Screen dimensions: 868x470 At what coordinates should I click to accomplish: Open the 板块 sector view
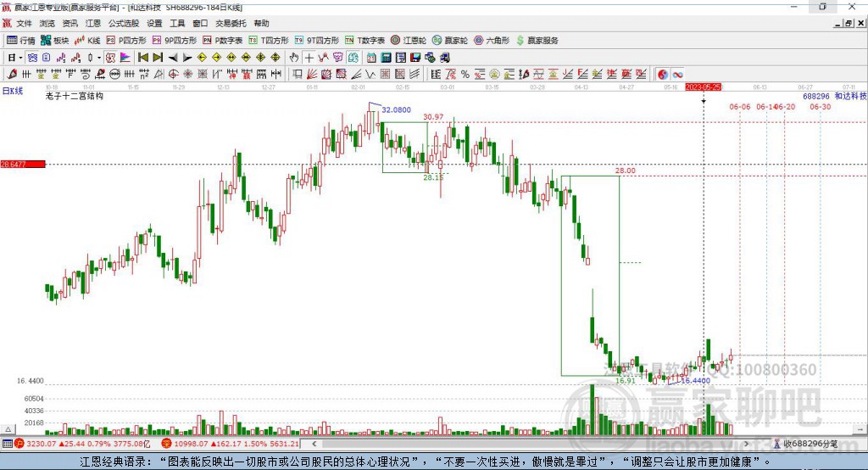point(55,41)
